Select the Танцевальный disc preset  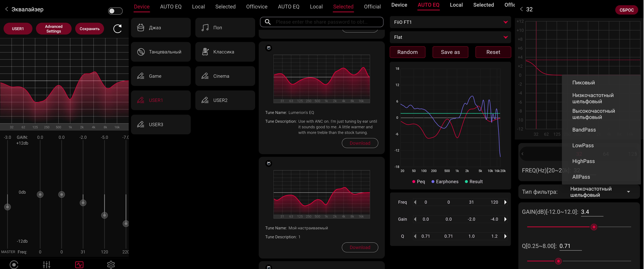[x=161, y=52]
